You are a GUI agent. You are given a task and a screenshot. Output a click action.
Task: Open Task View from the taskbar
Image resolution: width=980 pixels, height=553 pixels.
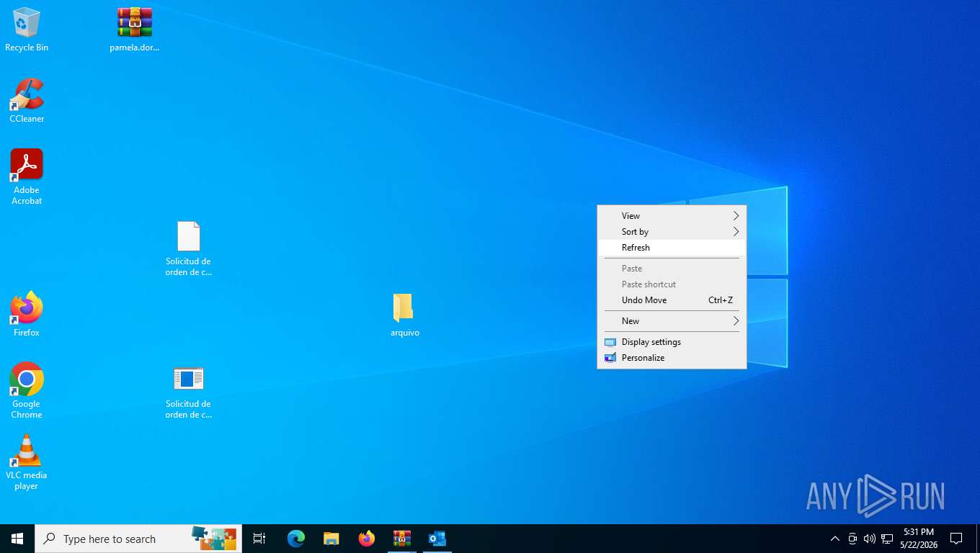pyautogui.click(x=259, y=539)
